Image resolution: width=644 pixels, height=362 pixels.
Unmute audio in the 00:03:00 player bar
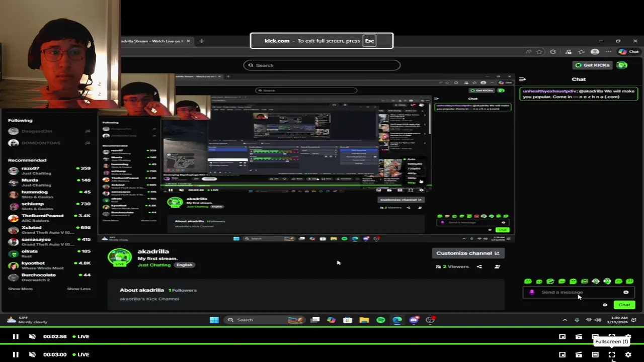tap(32, 354)
